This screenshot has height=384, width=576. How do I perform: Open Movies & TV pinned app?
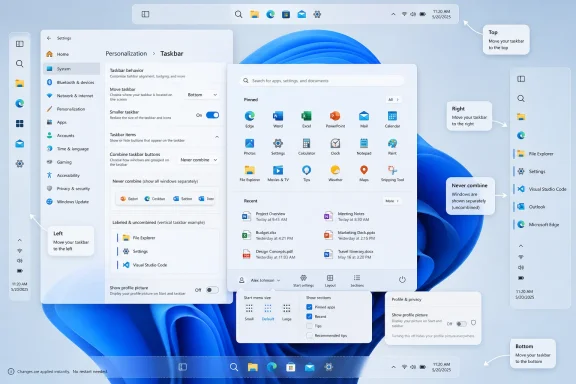point(278,173)
